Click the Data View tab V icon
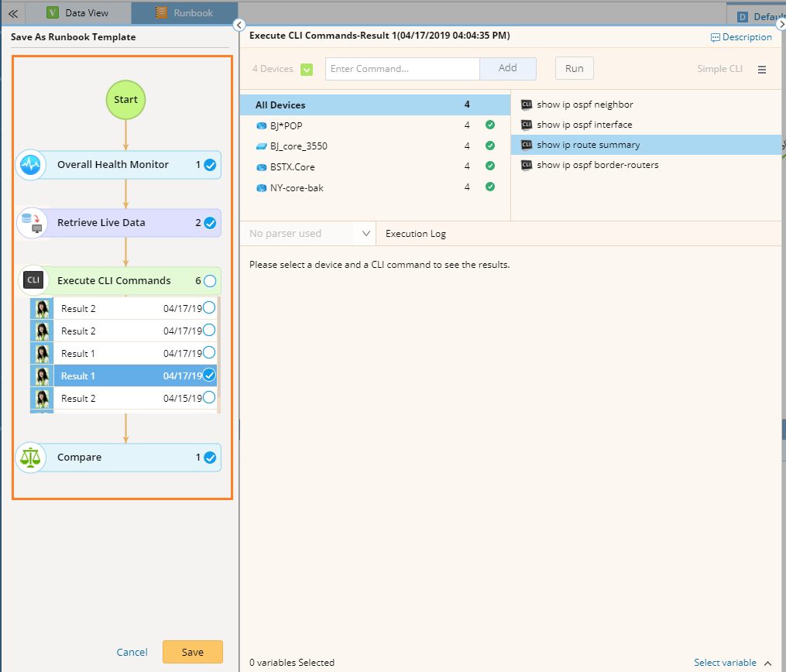 53,12
